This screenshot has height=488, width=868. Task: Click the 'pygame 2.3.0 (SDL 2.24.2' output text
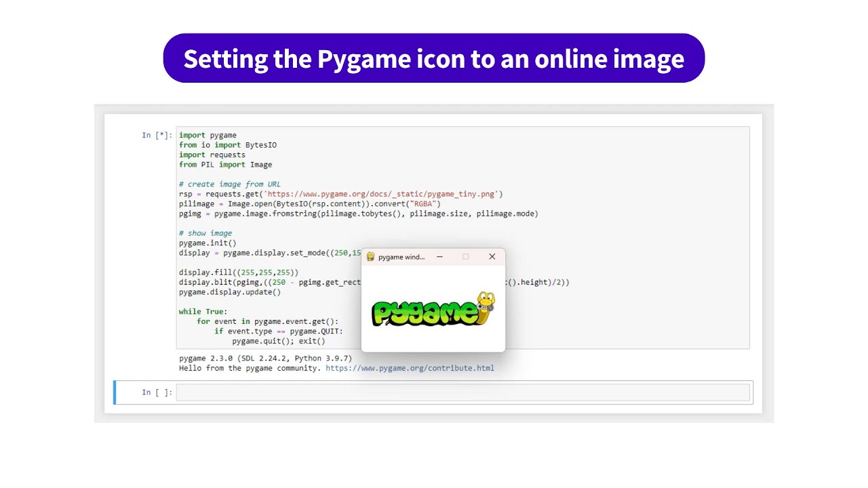point(265,359)
